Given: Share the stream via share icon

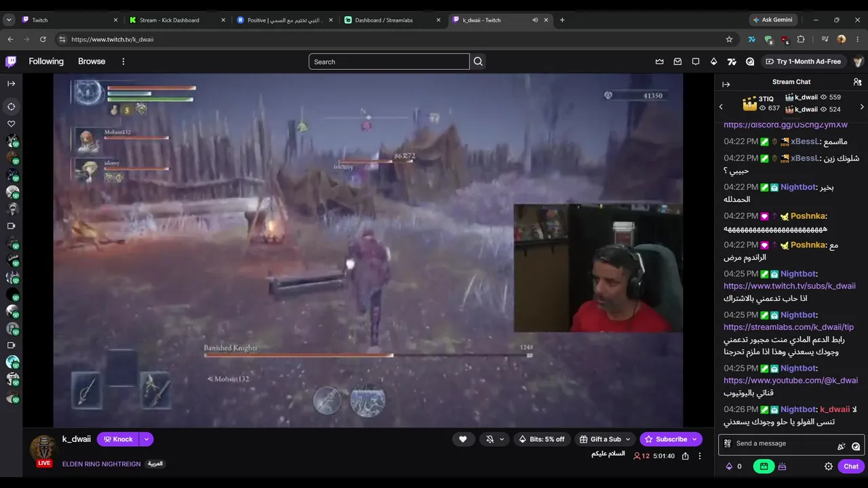Looking at the screenshot, I should click(x=686, y=456).
